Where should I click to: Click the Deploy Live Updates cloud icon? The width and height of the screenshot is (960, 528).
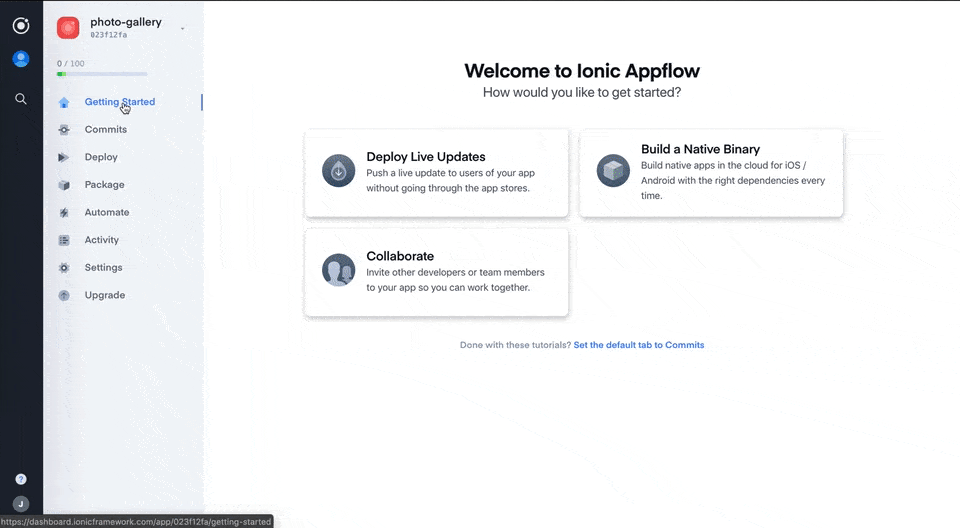[x=338, y=171]
